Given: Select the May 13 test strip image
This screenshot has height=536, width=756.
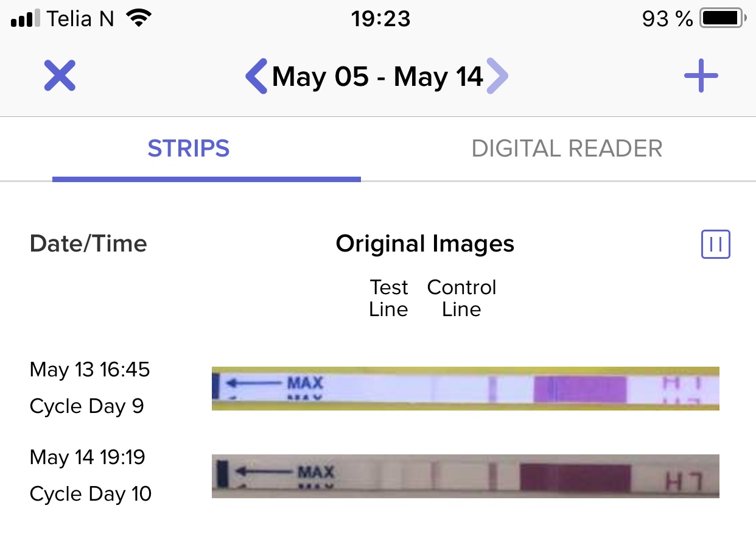Looking at the screenshot, I should click(465, 388).
